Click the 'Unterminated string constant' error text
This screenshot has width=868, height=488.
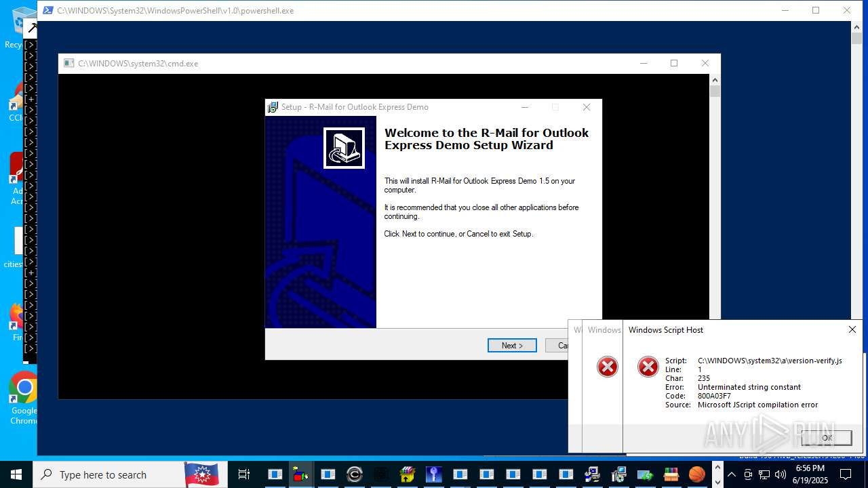tap(749, 387)
